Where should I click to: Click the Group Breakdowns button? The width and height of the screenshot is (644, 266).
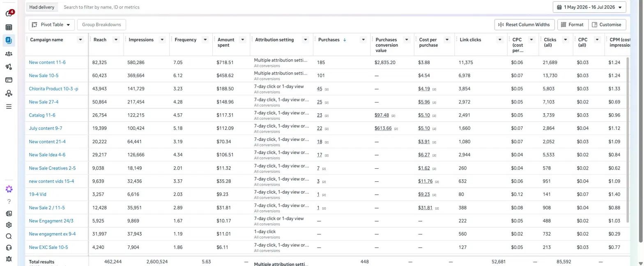coord(101,25)
